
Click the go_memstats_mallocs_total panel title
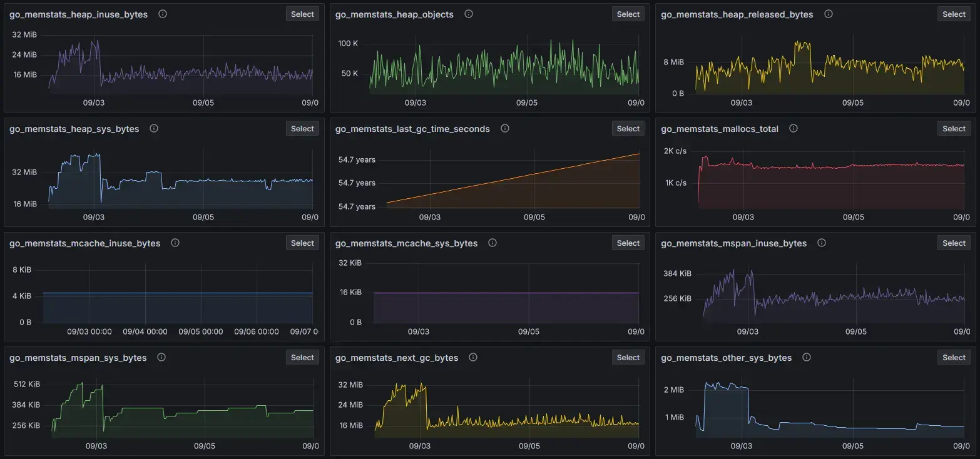coord(720,129)
